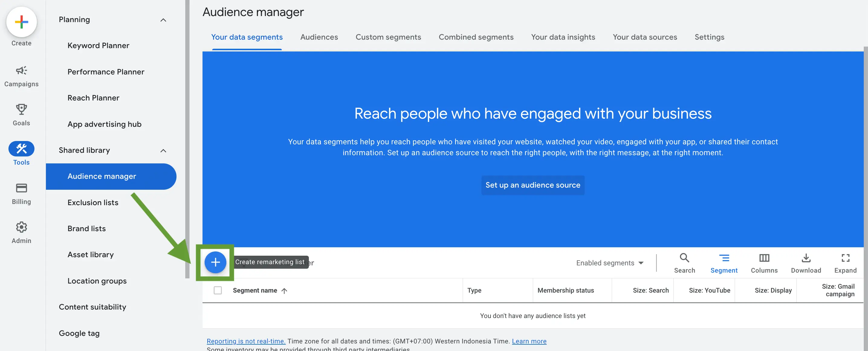Click the sort arrow next to Segment name
The width and height of the screenshot is (868, 351).
[284, 290]
